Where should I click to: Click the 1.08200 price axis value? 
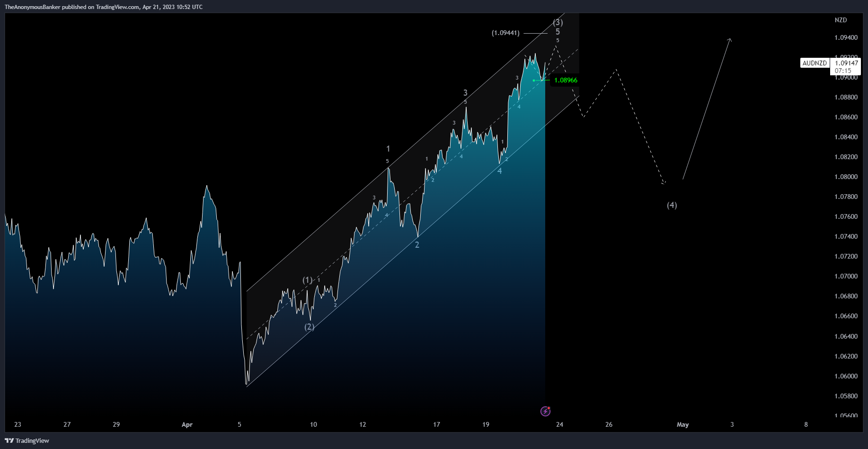tap(846, 157)
